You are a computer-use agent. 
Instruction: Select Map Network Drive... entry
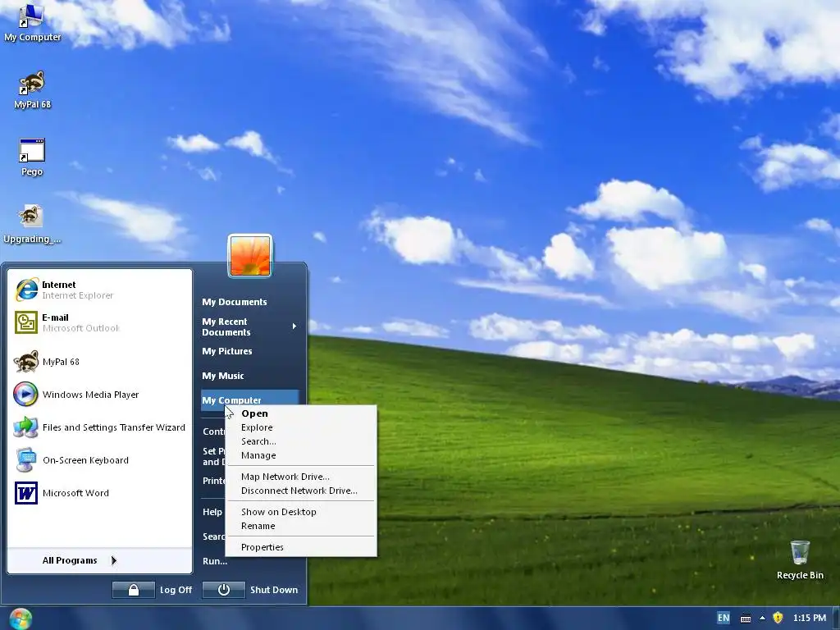(301, 477)
